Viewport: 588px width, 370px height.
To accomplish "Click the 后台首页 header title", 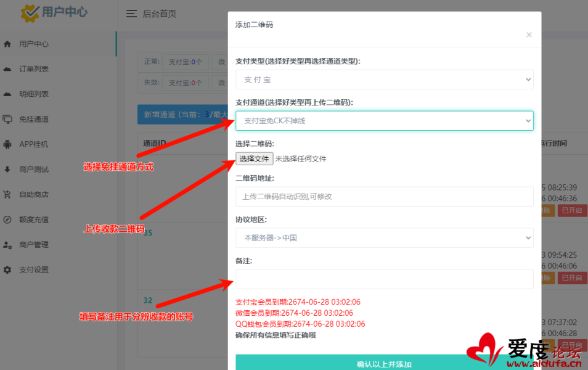I will [x=160, y=14].
